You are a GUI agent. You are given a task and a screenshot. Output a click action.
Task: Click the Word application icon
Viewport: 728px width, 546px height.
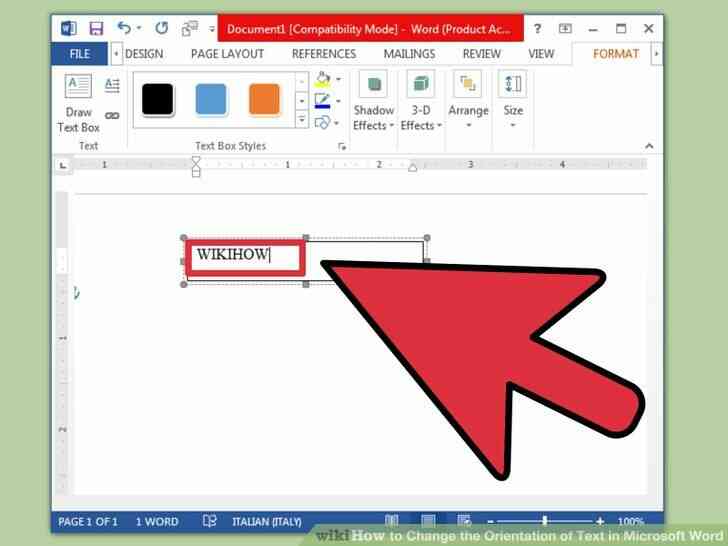click(x=69, y=29)
